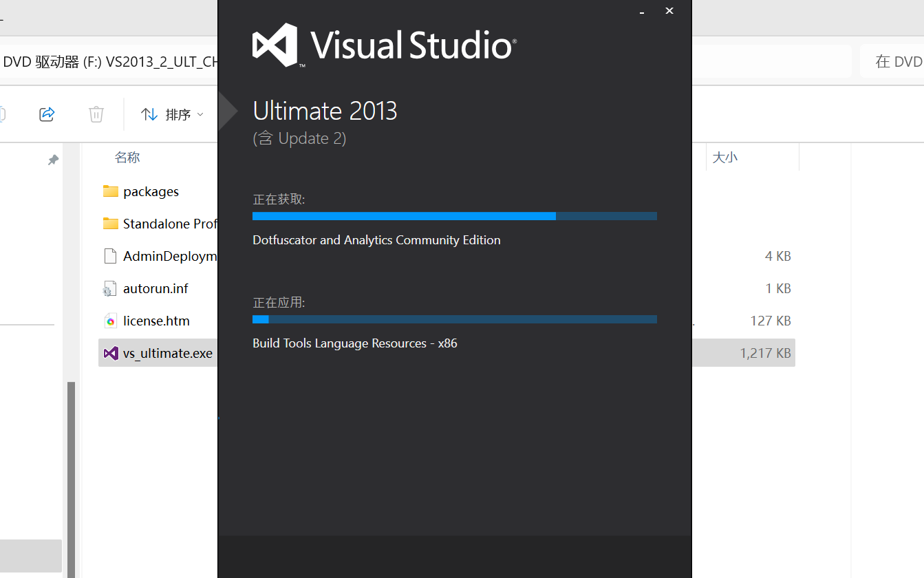The image size is (924, 578).
Task: Sort by the 大小 column header
Action: coord(724,158)
